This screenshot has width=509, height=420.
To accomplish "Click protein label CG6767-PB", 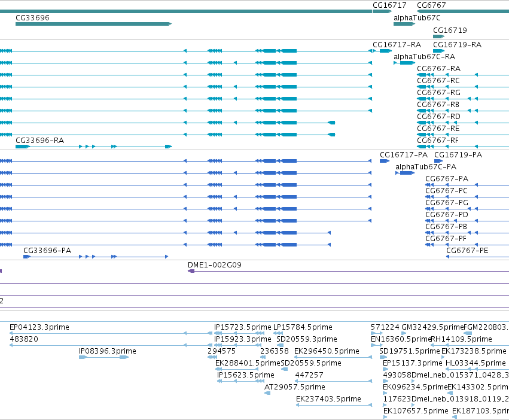I will [446, 226].
